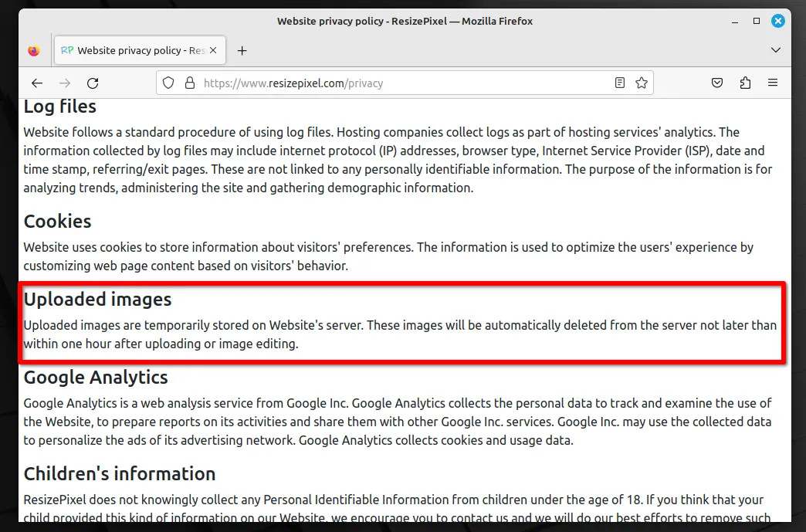
Task: Reload the current page
Action: point(93,83)
